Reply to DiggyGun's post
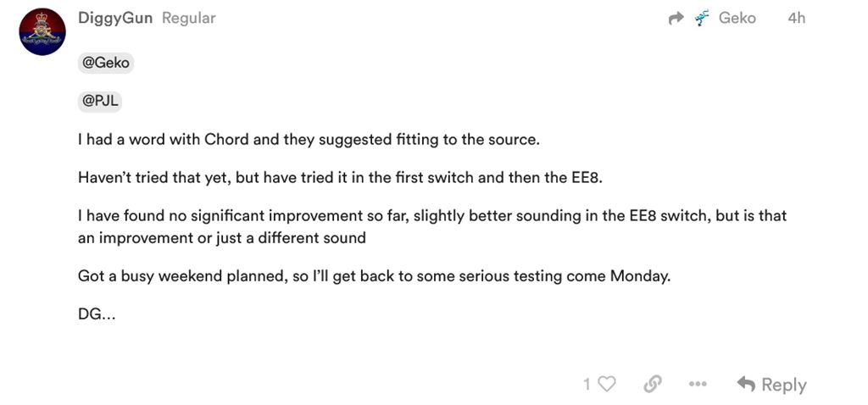 point(771,384)
